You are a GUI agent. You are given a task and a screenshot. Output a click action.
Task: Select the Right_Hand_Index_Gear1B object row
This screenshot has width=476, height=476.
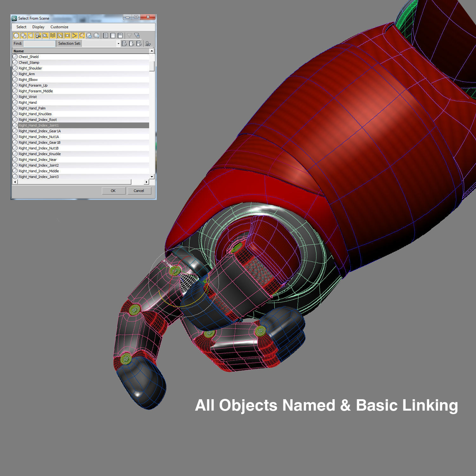81,142
